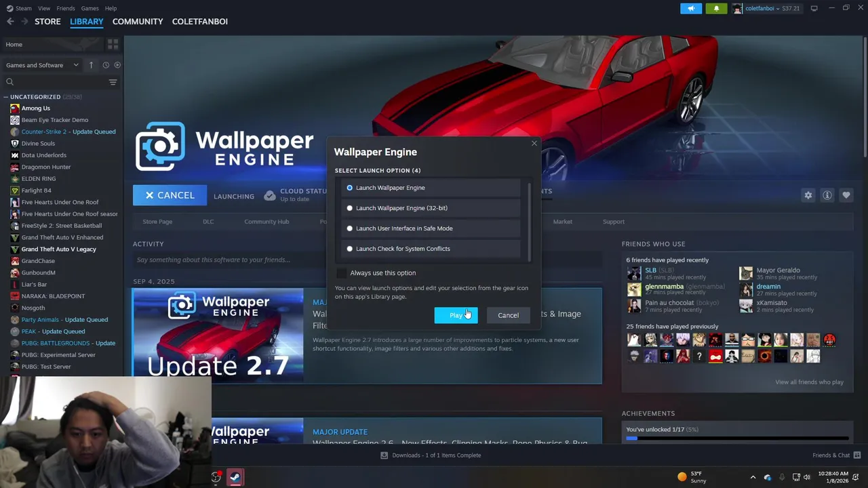Close the Wallpaper Engine launch dialog

tap(534, 143)
